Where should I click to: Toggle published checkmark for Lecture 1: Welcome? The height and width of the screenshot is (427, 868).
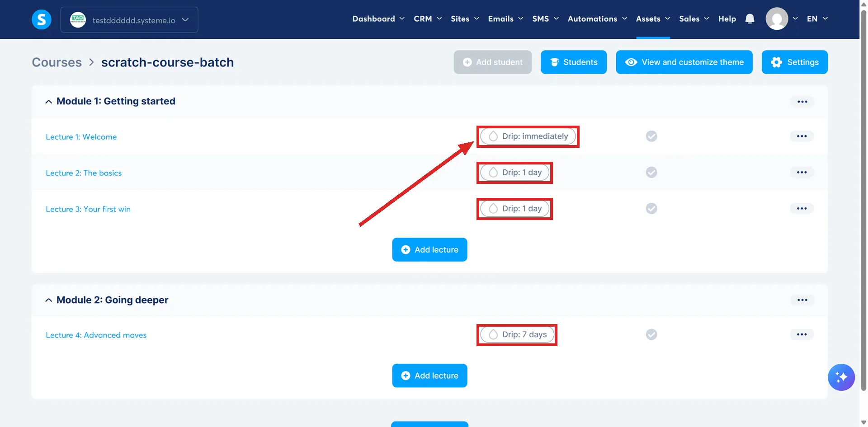(x=651, y=136)
